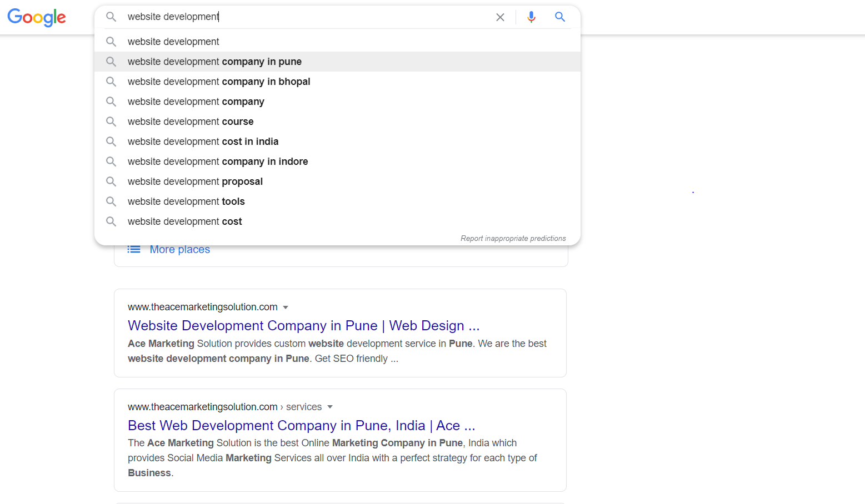Click the first result's www.theacemarketingsolution.com URL text
Viewport: 865px width, 504px height.
(203, 307)
